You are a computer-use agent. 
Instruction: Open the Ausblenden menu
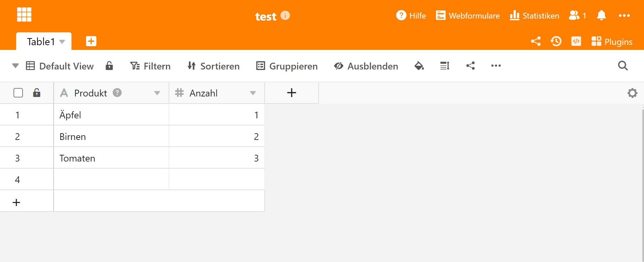click(365, 66)
